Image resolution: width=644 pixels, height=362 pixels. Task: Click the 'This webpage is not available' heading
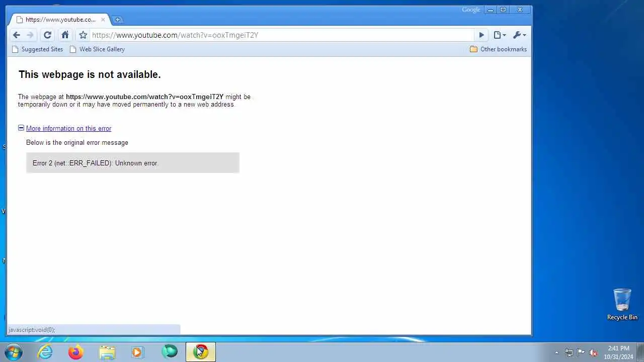[90, 74]
